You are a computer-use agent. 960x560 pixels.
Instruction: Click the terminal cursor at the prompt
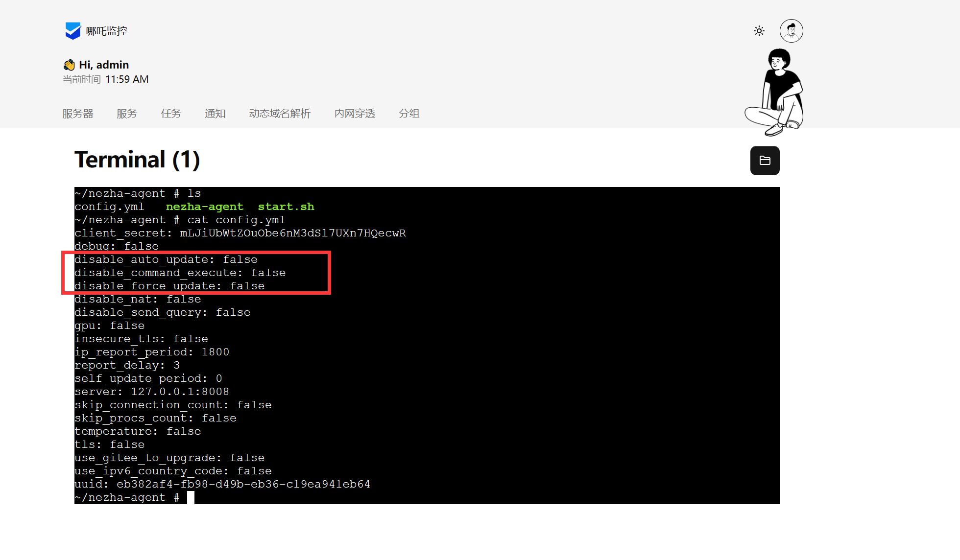click(191, 497)
